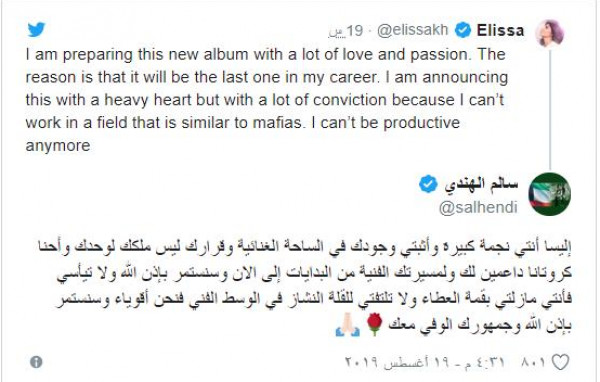Click Elissa's blue verified badge
Screen dimensions: 600x382
pos(463,30)
